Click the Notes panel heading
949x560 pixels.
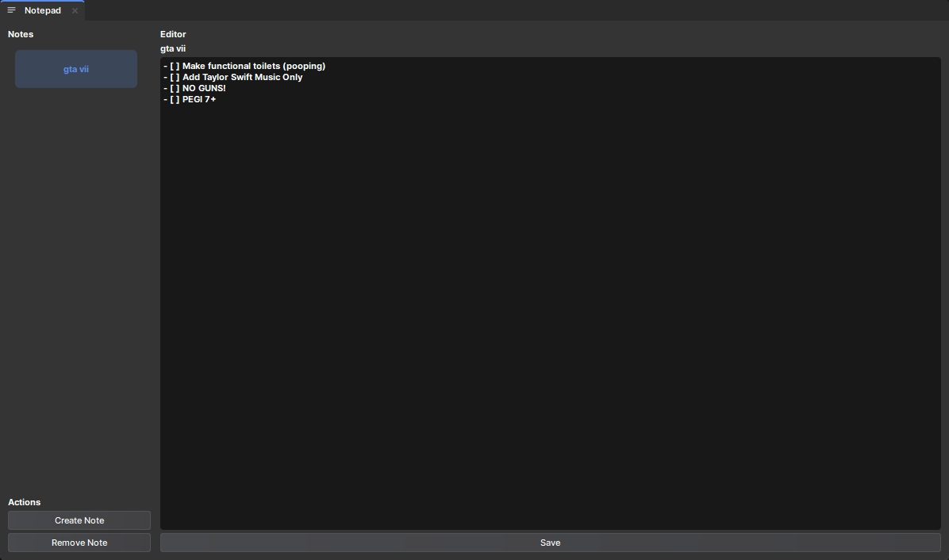(21, 34)
